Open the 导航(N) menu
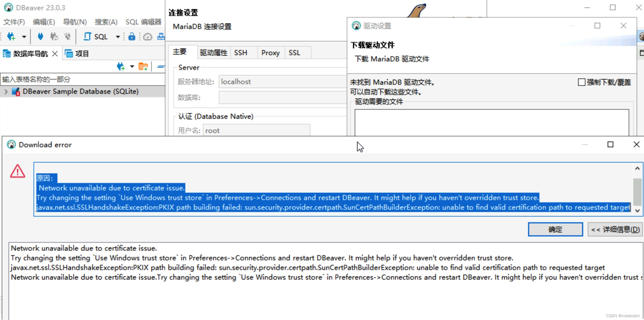644x320 pixels. pos(75,22)
